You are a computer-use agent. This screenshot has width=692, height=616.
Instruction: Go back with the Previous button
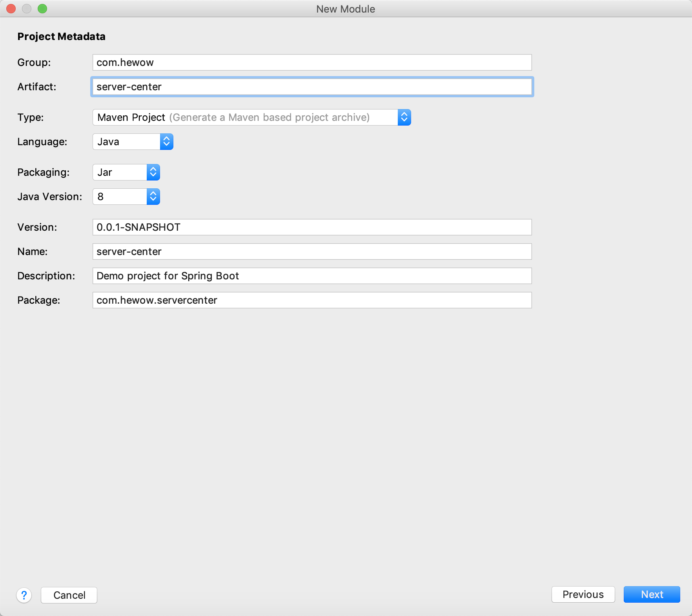click(583, 594)
